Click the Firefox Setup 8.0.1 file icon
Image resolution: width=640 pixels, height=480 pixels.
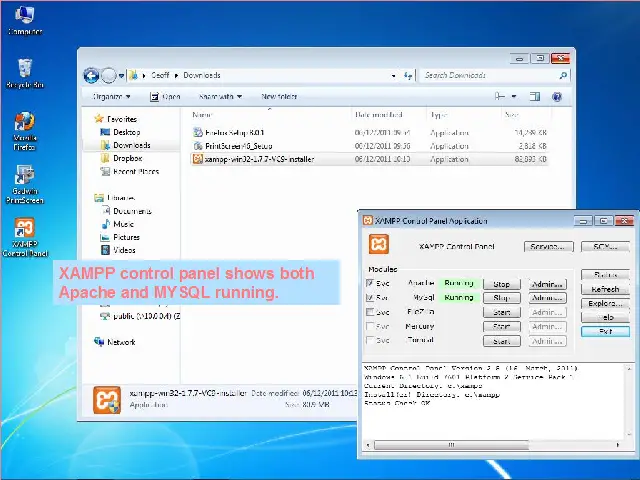pyautogui.click(x=198, y=132)
